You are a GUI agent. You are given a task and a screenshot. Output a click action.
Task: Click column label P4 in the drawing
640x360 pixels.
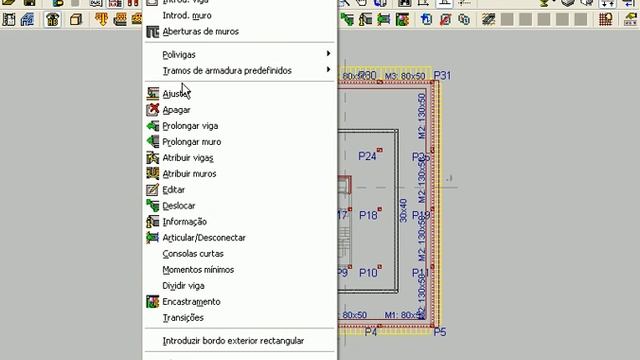tap(371, 332)
